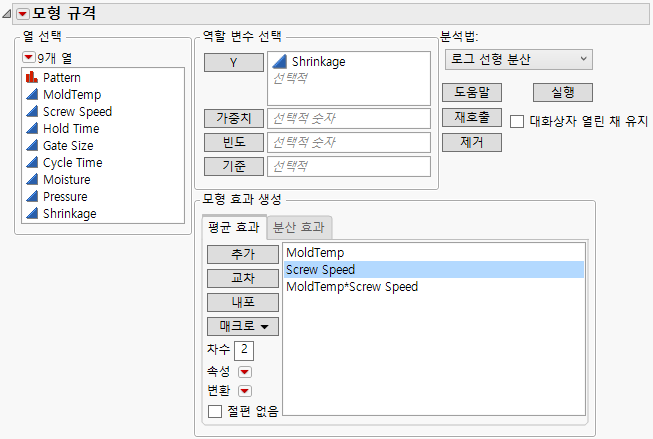Click the Pattern nominal column icon

(32, 77)
